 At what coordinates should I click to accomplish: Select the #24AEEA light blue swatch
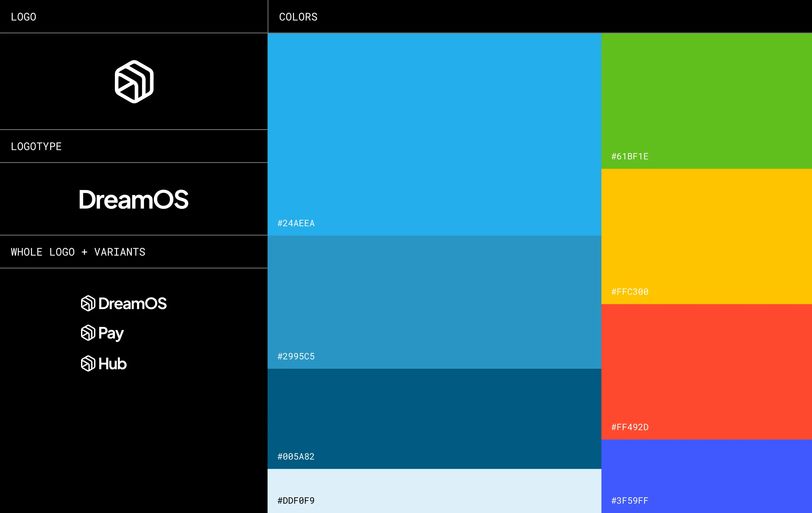click(435, 135)
